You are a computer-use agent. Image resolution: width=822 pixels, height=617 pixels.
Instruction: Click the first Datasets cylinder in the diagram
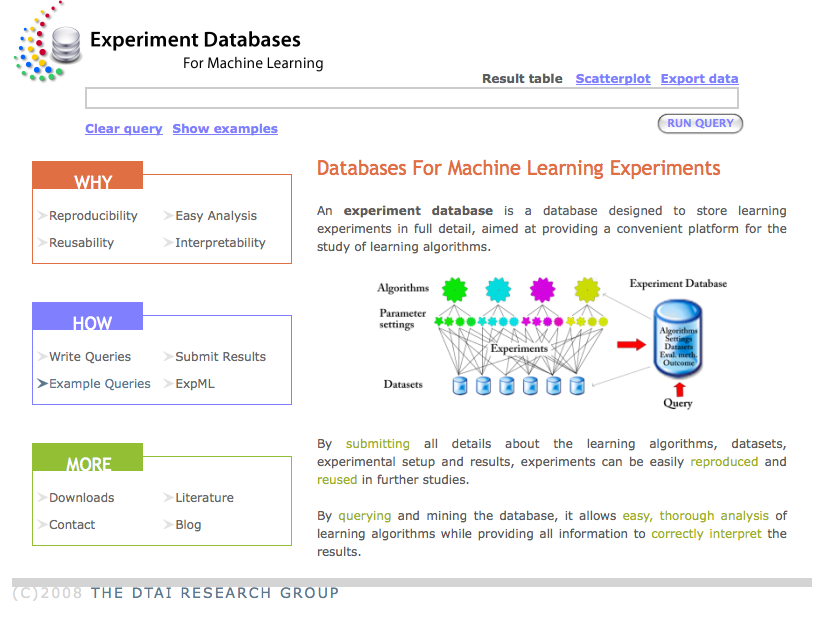point(460,385)
